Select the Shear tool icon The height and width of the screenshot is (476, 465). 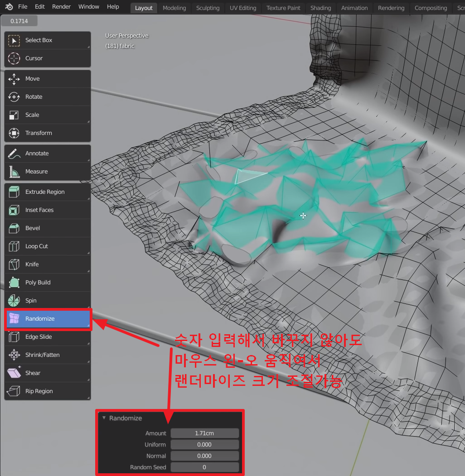(14, 373)
